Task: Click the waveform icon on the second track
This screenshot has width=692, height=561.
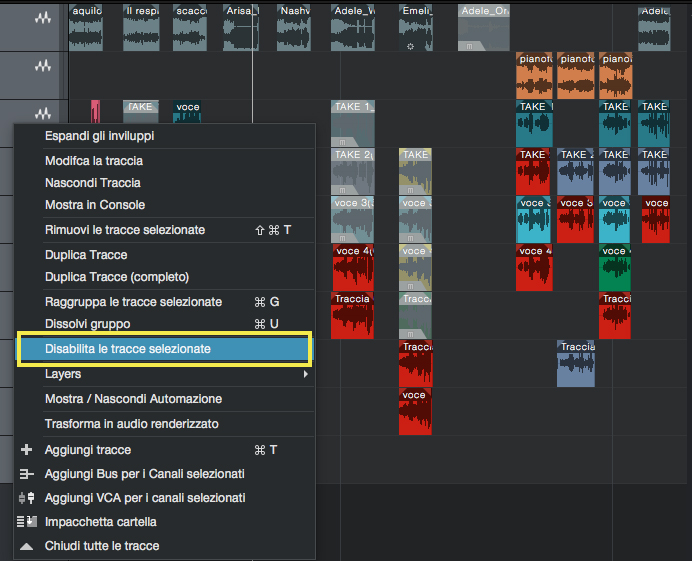Action: pos(43,66)
